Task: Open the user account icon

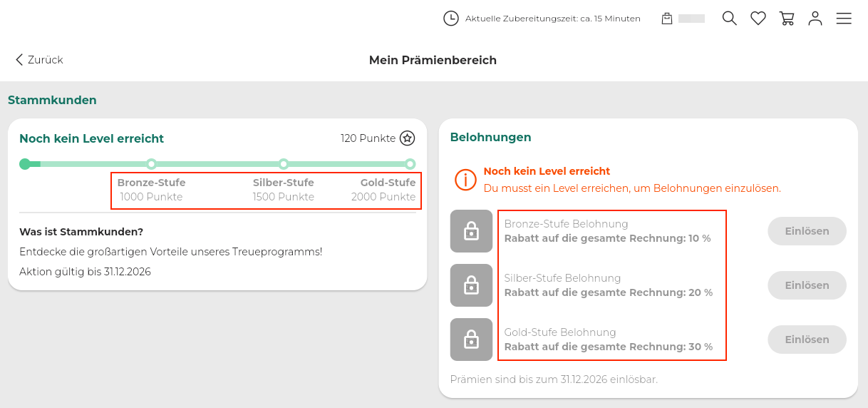Action: [x=815, y=19]
